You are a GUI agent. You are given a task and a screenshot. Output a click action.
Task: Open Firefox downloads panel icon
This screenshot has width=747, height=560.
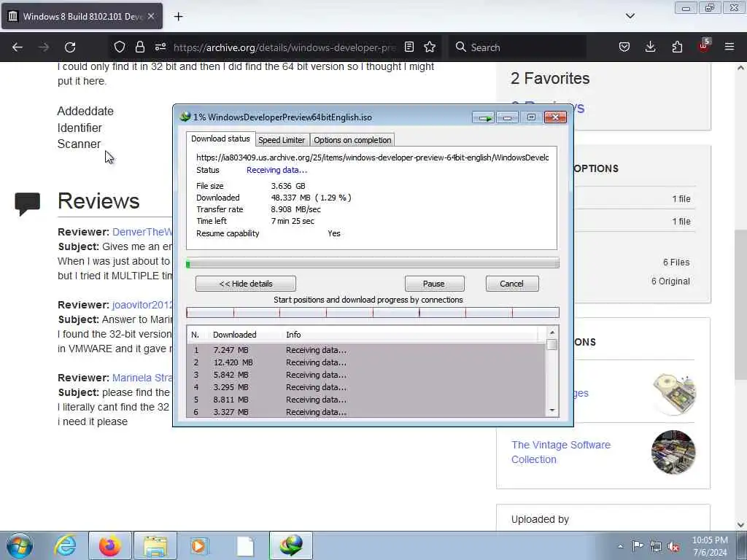[650, 47]
